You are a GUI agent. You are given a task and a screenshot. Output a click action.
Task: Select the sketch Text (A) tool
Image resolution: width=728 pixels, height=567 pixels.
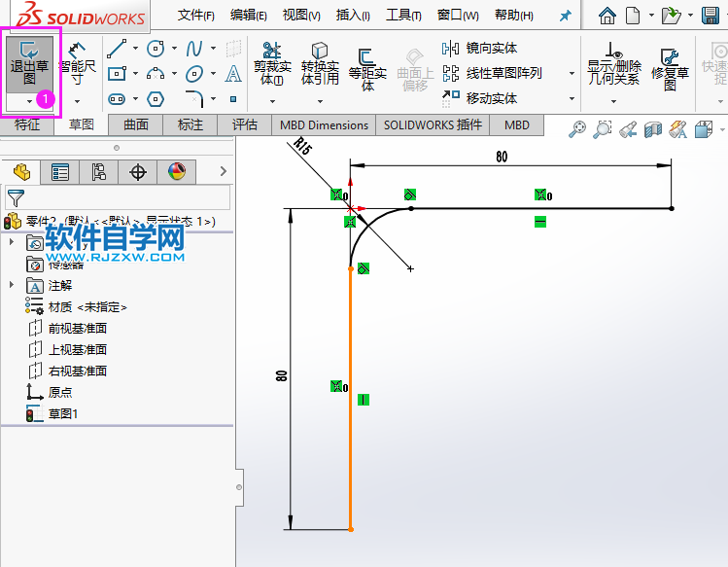pos(233,74)
